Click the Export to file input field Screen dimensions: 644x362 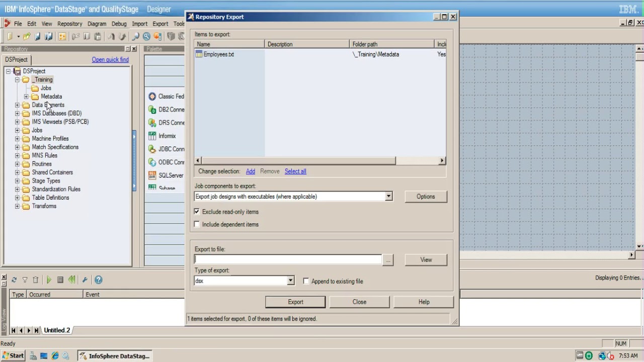pos(288,259)
